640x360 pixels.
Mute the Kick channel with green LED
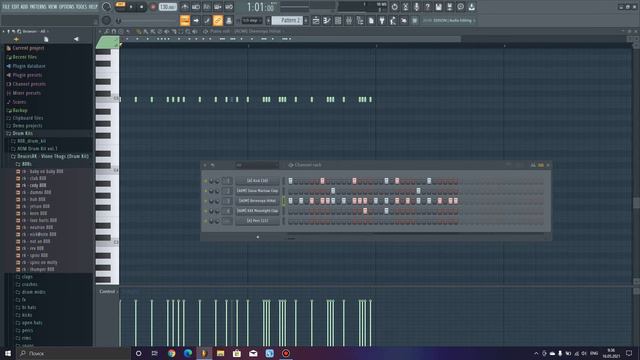[x=205, y=181]
